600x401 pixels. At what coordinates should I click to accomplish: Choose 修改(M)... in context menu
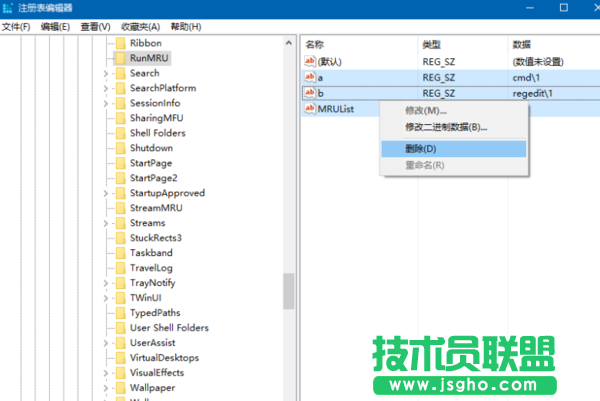(x=454, y=111)
